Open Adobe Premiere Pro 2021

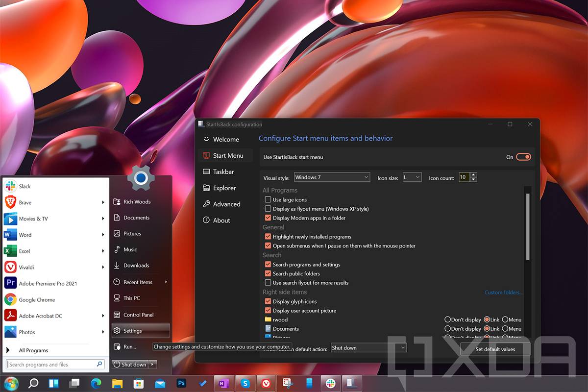point(48,284)
